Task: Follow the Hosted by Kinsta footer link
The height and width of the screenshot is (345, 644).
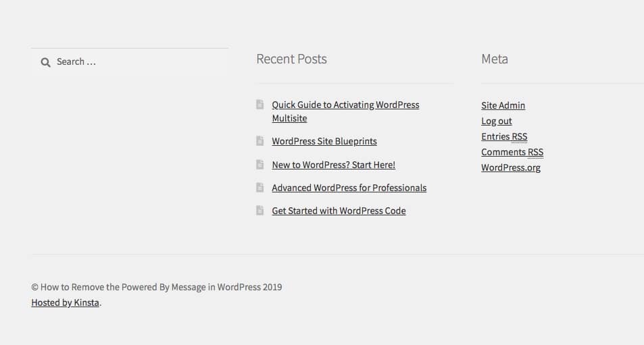Action: click(65, 303)
